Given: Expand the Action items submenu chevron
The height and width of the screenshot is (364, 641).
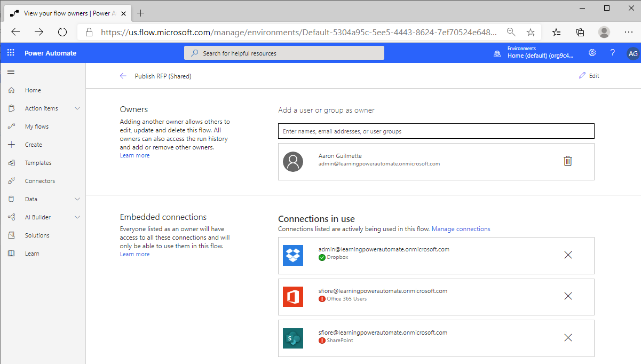Looking at the screenshot, I should pos(77,108).
